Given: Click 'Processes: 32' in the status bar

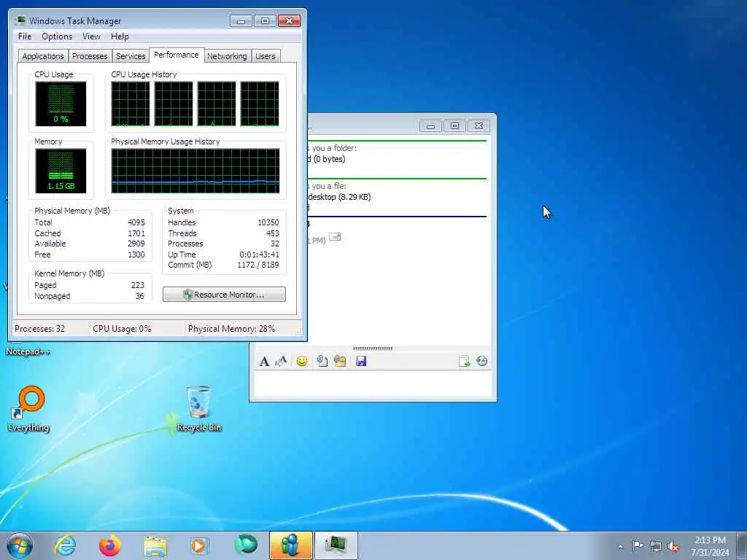Looking at the screenshot, I should tap(39, 329).
